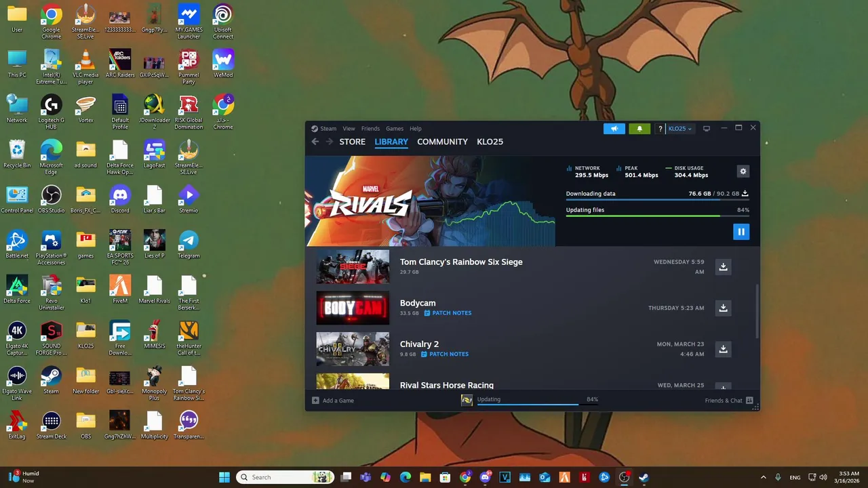
Task: Queue Bodycam download with its arrow icon
Action: pyautogui.click(x=723, y=308)
